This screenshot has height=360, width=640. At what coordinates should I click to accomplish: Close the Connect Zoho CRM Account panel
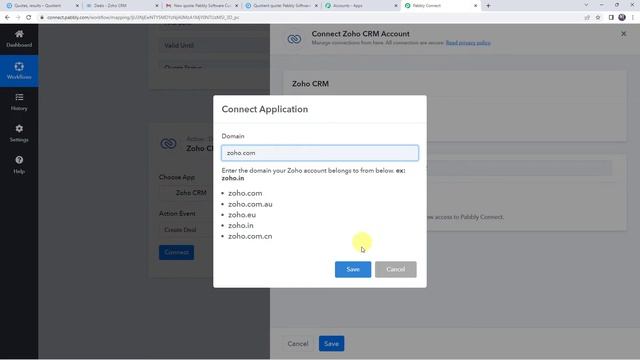coord(623,34)
